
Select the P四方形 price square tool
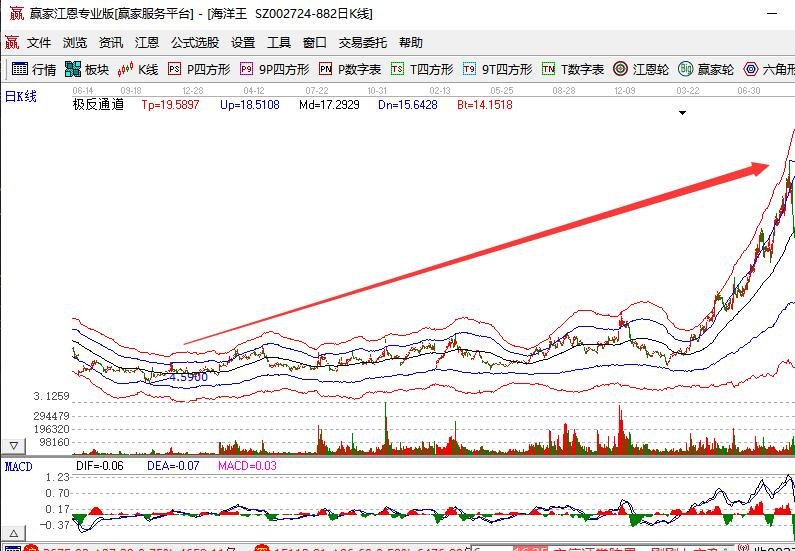198,69
